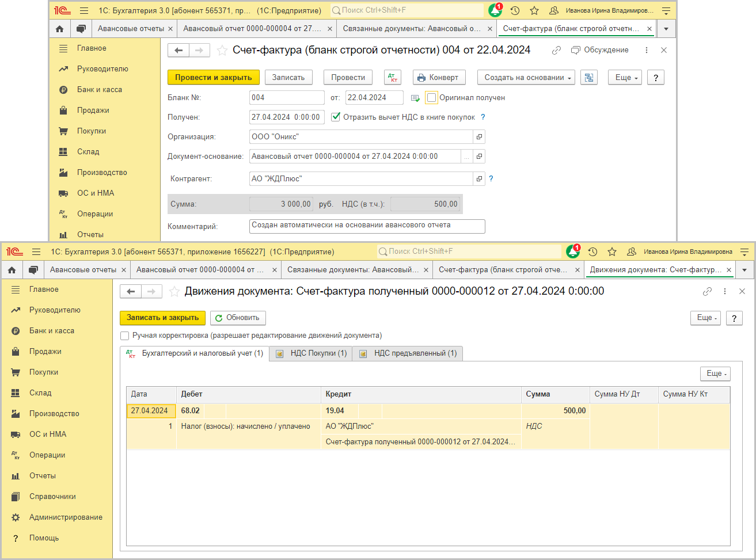The image size is (756, 560).
Task: Open document structure icon next to Создать на основании
Action: coord(588,78)
